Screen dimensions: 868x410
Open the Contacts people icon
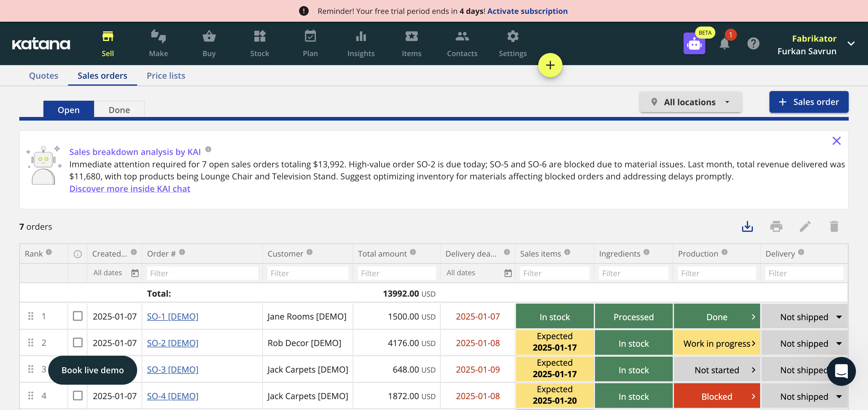click(x=462, y=36)
